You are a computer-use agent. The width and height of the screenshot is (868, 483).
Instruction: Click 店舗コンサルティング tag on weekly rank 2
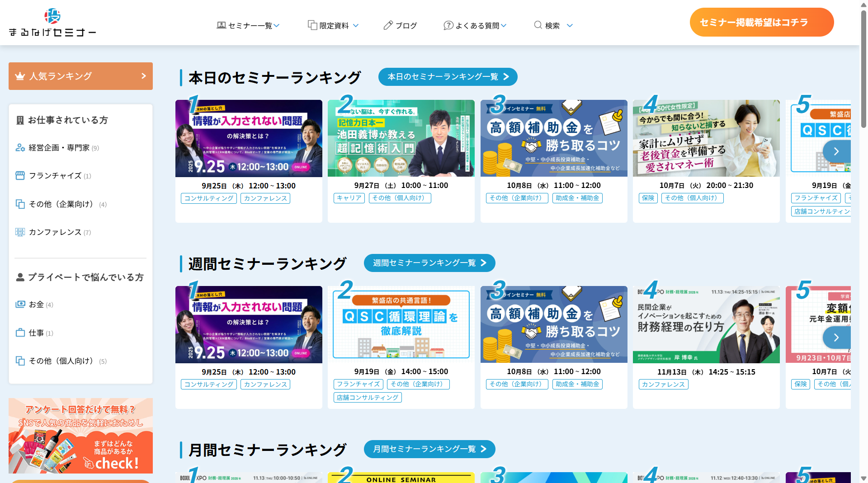(x=368, y=398)
